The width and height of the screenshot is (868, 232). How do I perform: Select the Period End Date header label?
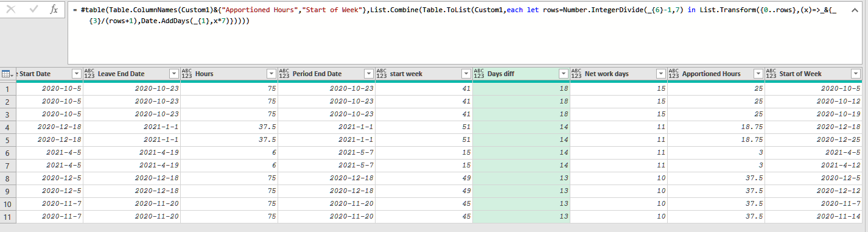(x=317, y=74)
